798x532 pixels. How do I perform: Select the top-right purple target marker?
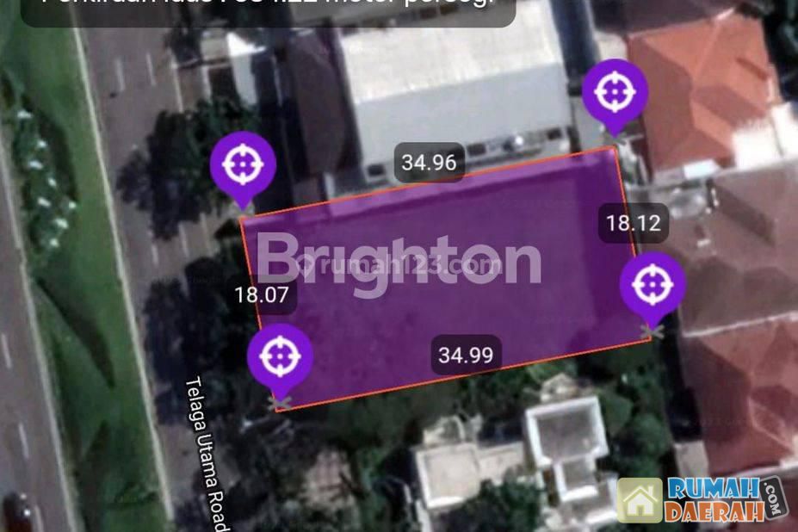[615, 94]
